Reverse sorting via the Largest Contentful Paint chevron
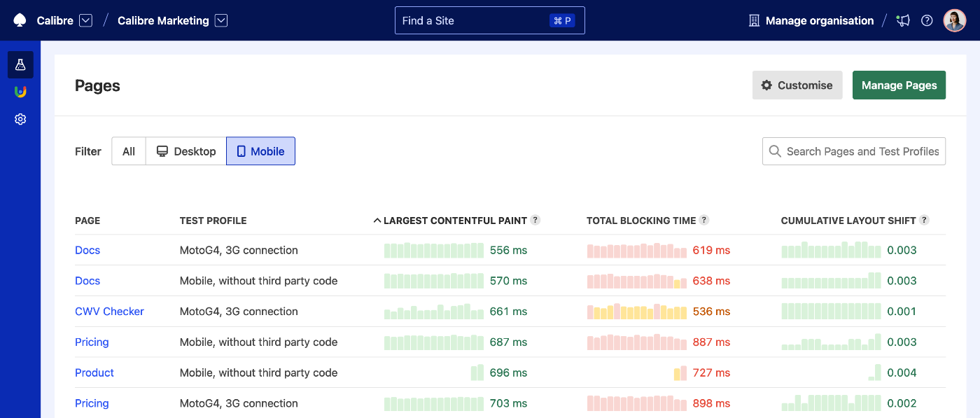 coord(377,219)
